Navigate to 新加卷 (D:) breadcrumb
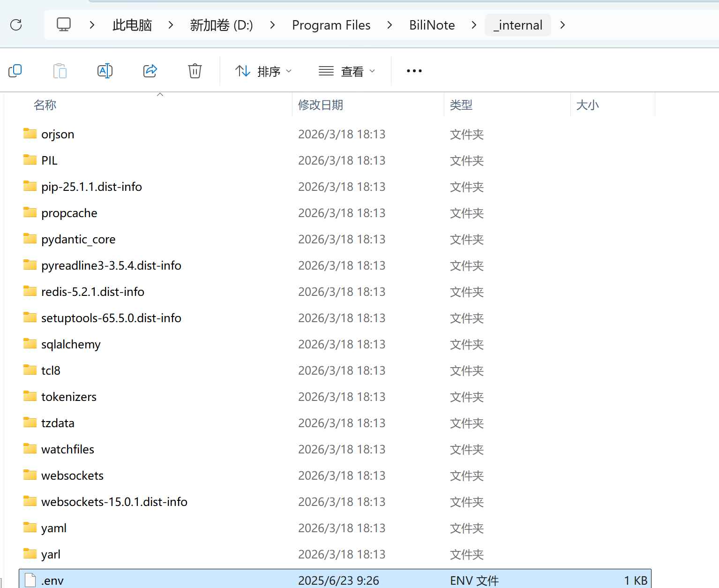 click(x=221, y=25)
